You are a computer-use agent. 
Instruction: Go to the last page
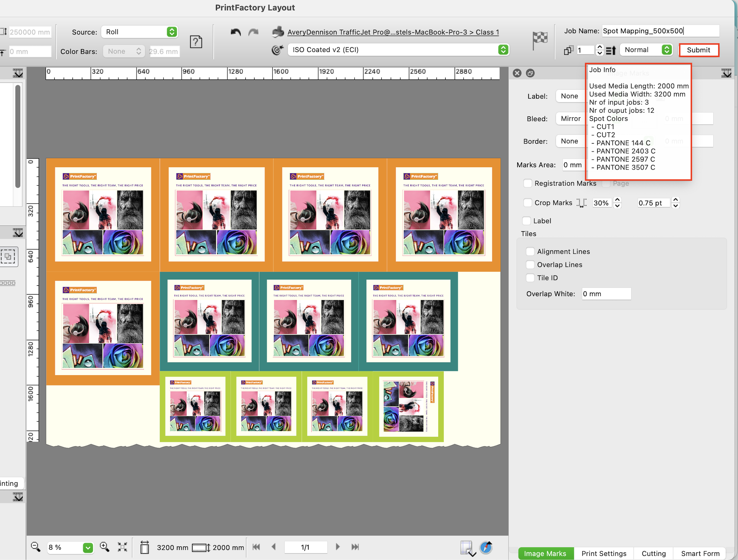(x=355, y=547)
